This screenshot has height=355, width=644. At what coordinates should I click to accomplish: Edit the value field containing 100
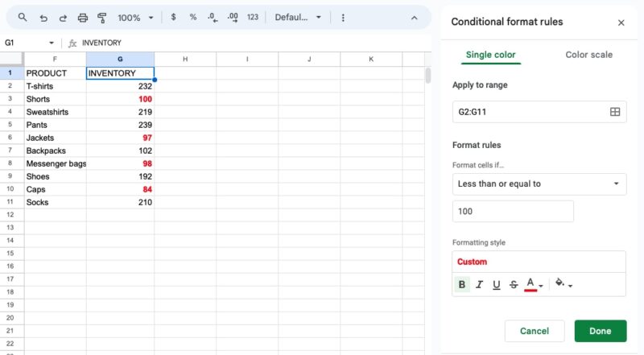click(513, 211)
